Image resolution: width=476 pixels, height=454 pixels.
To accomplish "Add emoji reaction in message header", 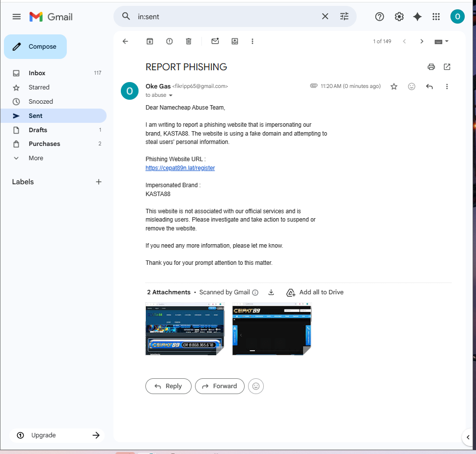I will [411, 86].
